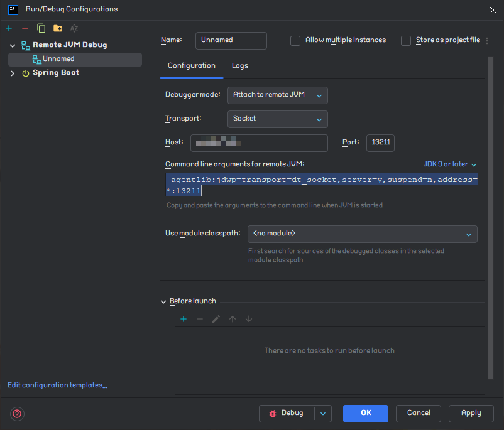504x430 pixels.
Task: Click the Cancel button
Action: (418, 413)
